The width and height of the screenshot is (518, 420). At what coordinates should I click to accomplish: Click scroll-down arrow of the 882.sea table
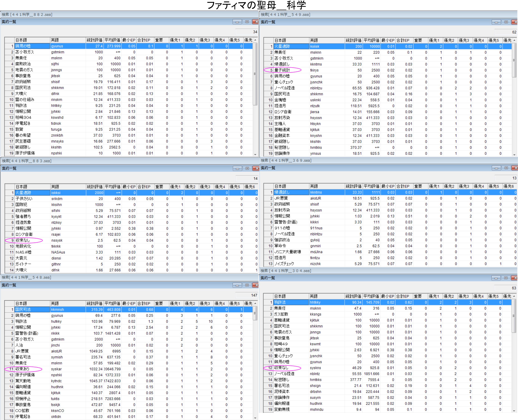click(255, 154)
